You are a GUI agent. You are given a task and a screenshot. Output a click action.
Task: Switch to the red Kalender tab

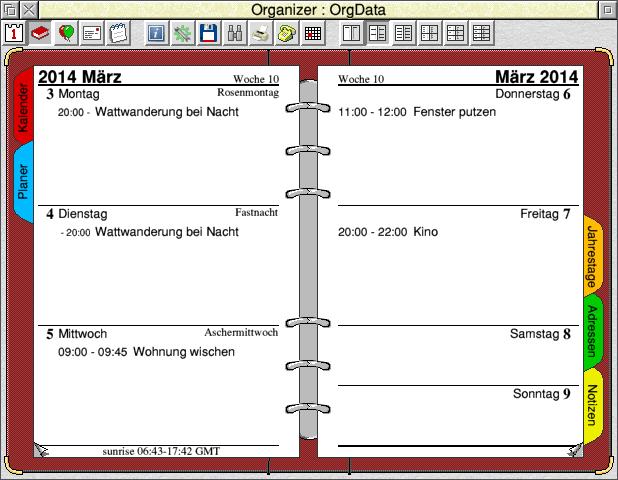click(23, 110)
